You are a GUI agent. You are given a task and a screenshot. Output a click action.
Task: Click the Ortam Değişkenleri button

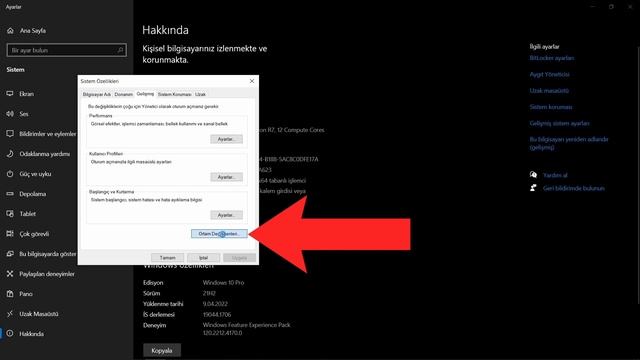(219, 234)
